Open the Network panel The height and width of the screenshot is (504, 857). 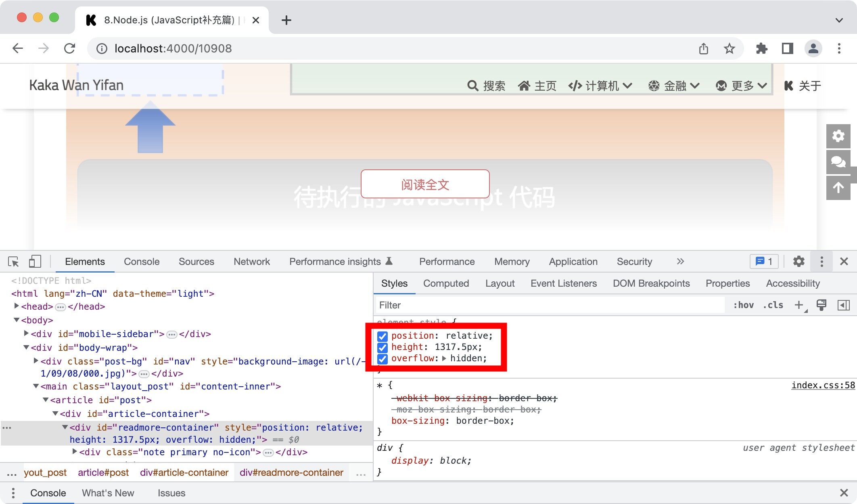coord(251,261)
